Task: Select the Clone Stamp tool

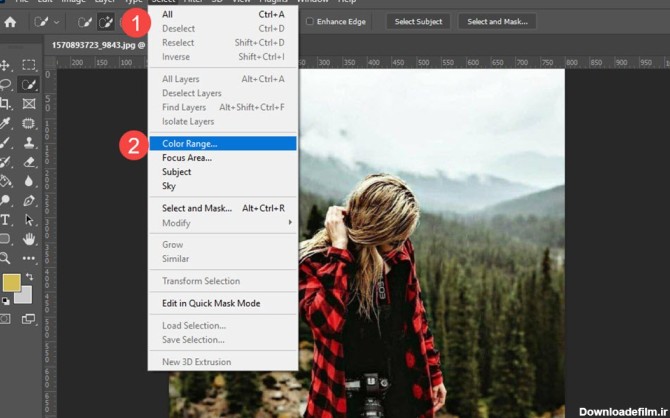Action: [x=29, y=142]
